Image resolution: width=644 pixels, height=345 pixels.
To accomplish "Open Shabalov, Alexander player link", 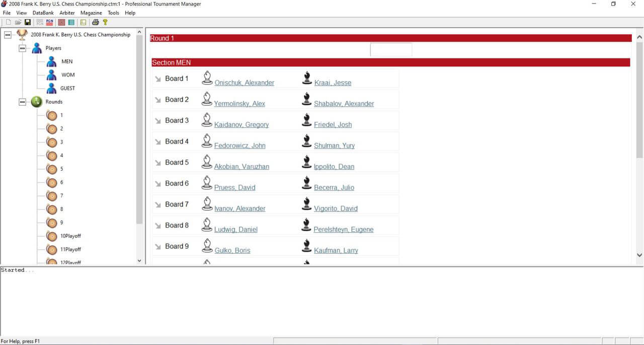I will coord(344,104).
